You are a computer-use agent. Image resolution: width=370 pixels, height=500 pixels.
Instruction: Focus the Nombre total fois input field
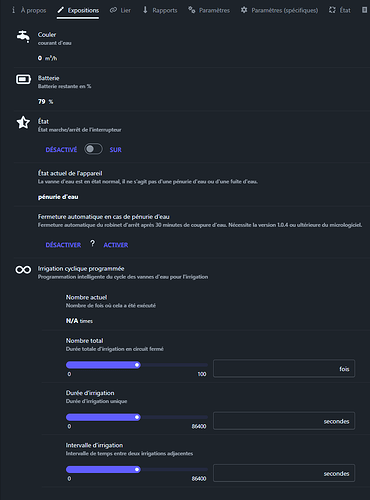coord(284,369)
